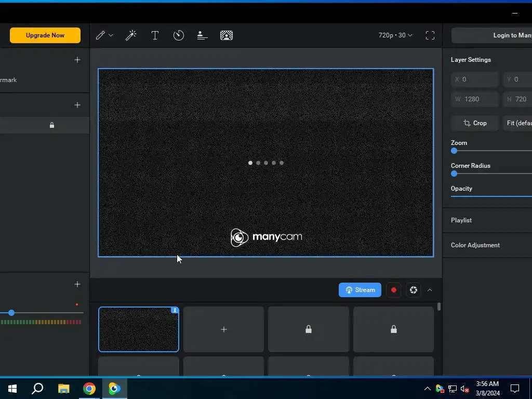
Task: Expand the Color Adjustment section
Action: tap(487, 245)
